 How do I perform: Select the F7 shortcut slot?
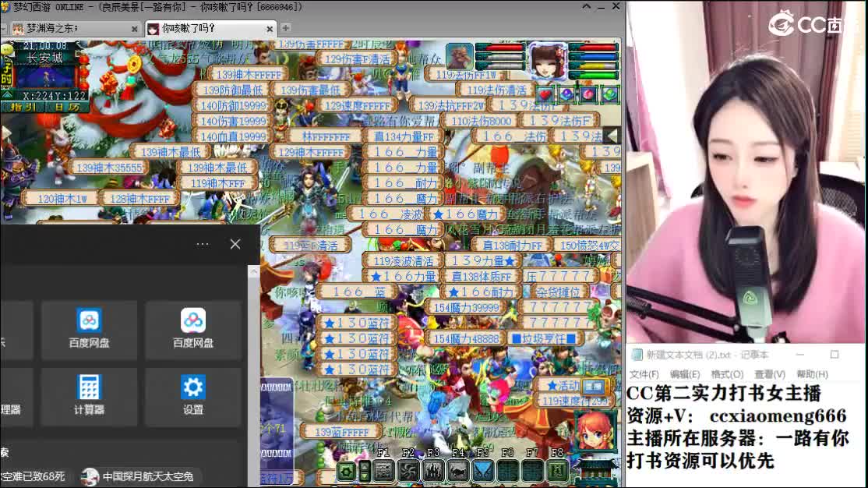coord(532,471)
